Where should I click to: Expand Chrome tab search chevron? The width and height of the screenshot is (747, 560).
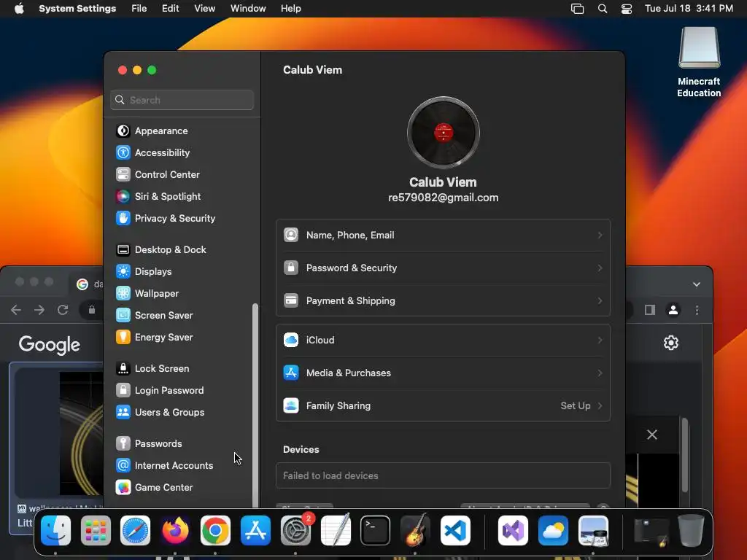[697, 284]
